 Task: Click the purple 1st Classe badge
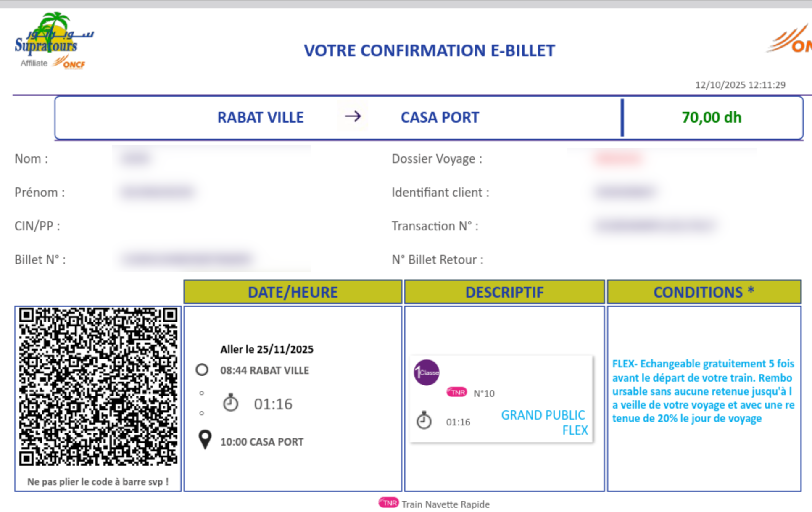coord(427,372)
